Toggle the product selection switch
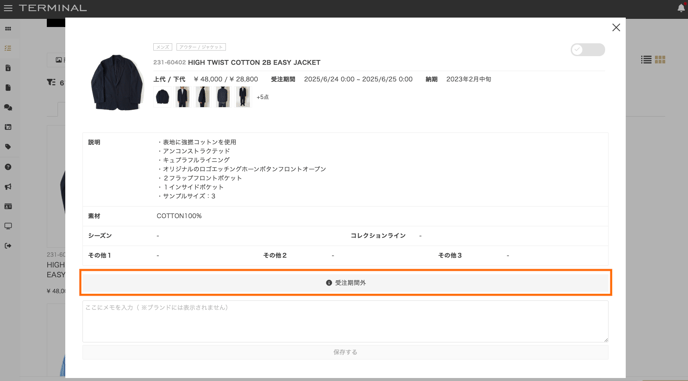Viewport: 688px width, 381px height. (x=588, y=50)
